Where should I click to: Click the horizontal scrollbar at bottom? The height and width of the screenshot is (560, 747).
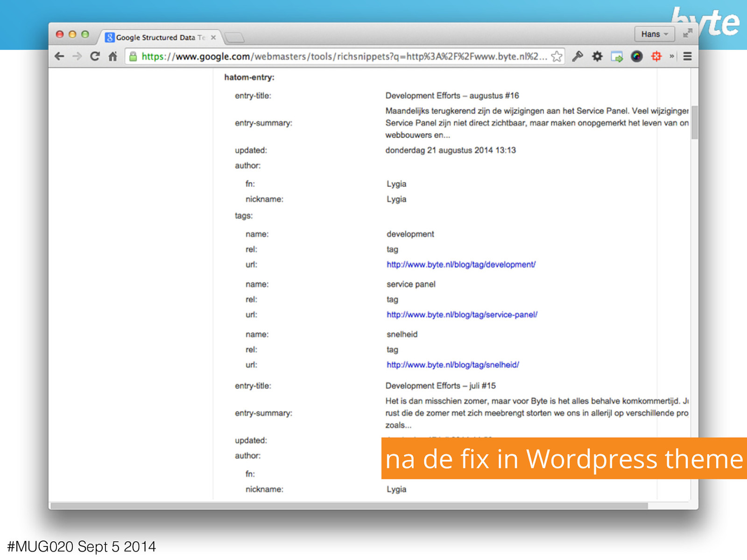click(349, 506)
